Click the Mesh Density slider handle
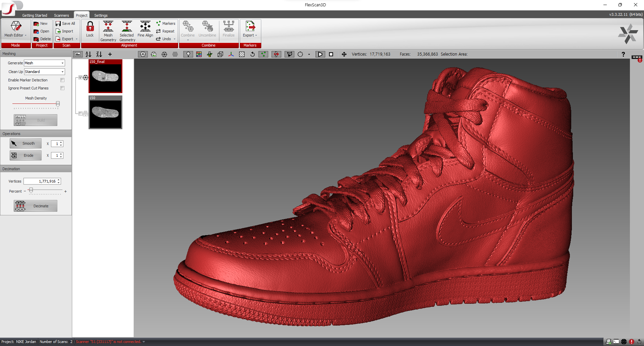The image size is (644, 346). [x=58, y=104]
